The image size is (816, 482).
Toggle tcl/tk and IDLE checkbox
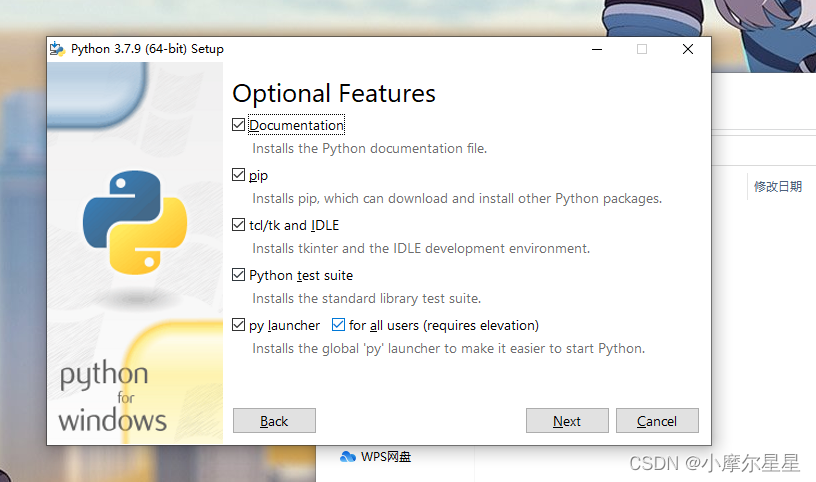coord(238,225)
